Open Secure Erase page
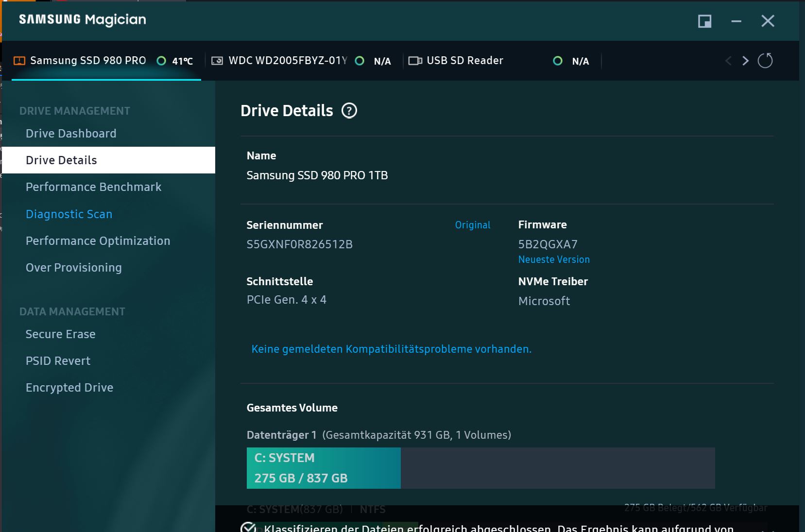This screenshot has height=532, width=805. coord(61,334)
